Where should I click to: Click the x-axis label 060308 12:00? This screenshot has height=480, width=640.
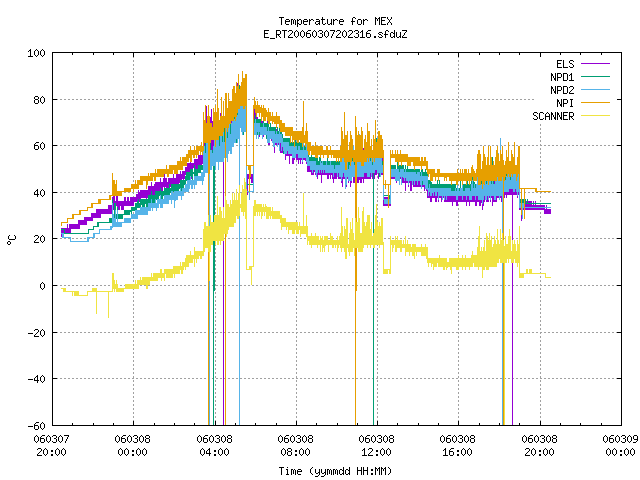[x=376, y=446]
